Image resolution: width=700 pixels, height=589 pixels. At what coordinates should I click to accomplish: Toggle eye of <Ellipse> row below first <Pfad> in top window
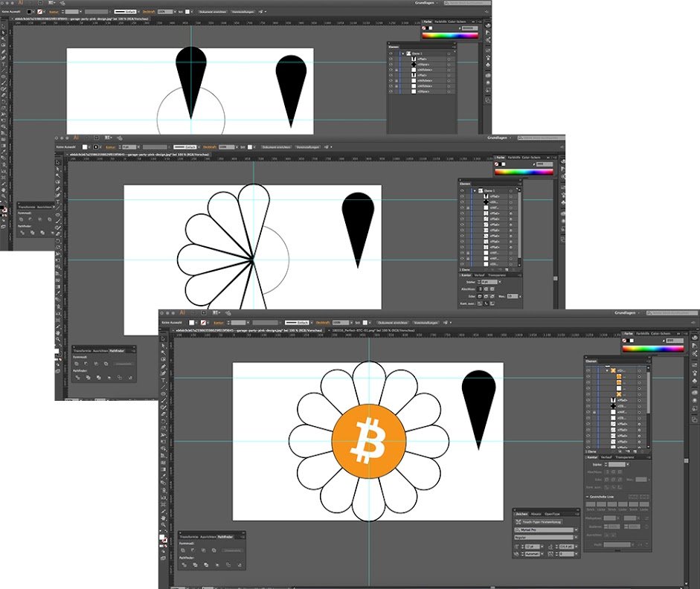pyautogui.click(x=391, y=64)
